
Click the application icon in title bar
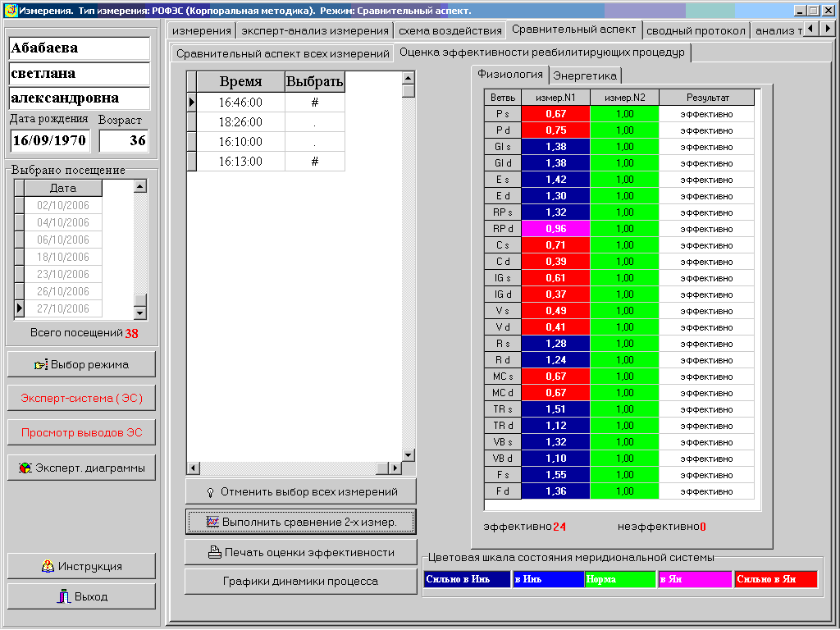10,10
